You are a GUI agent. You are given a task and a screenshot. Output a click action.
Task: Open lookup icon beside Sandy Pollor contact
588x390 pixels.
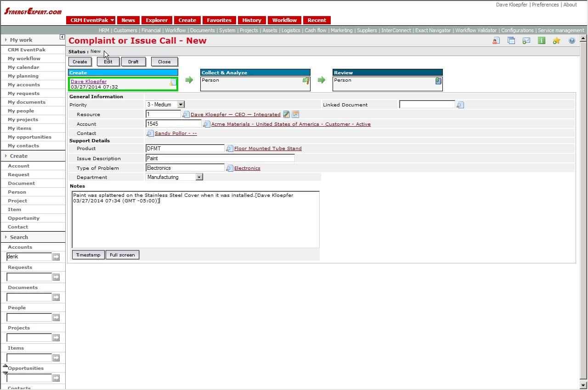(150, 134)
